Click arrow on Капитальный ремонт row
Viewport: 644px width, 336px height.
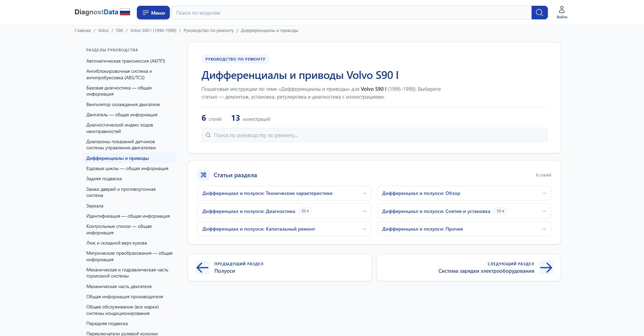[364, 229]
